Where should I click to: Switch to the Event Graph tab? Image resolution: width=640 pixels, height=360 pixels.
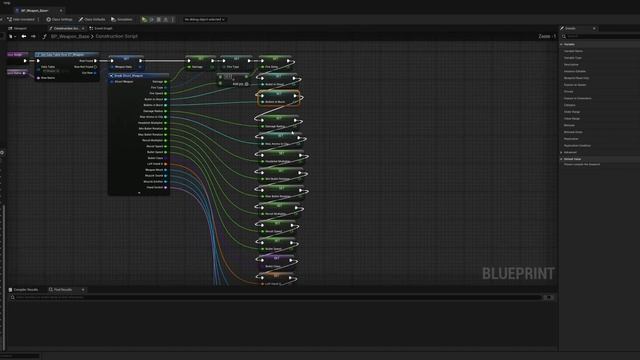pyautogui.click(x=101, y=28)
